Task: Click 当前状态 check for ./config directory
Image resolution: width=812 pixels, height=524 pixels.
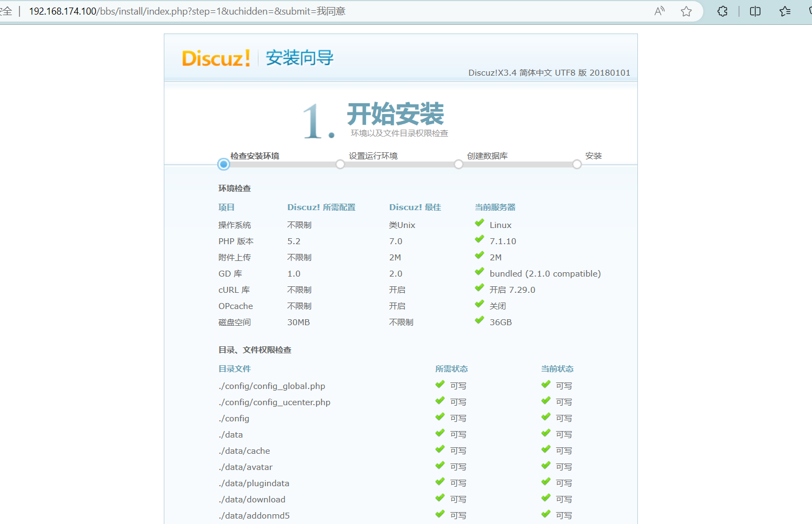Action: click(546, 417)
